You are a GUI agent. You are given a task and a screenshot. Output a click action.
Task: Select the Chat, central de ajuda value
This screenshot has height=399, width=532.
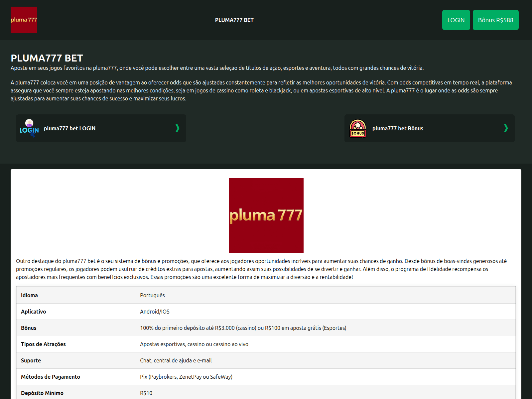tap(176, 360)
